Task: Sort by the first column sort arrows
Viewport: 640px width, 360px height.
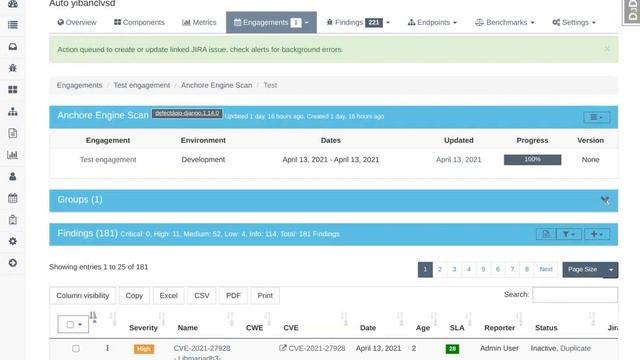Action: (93, 317)
